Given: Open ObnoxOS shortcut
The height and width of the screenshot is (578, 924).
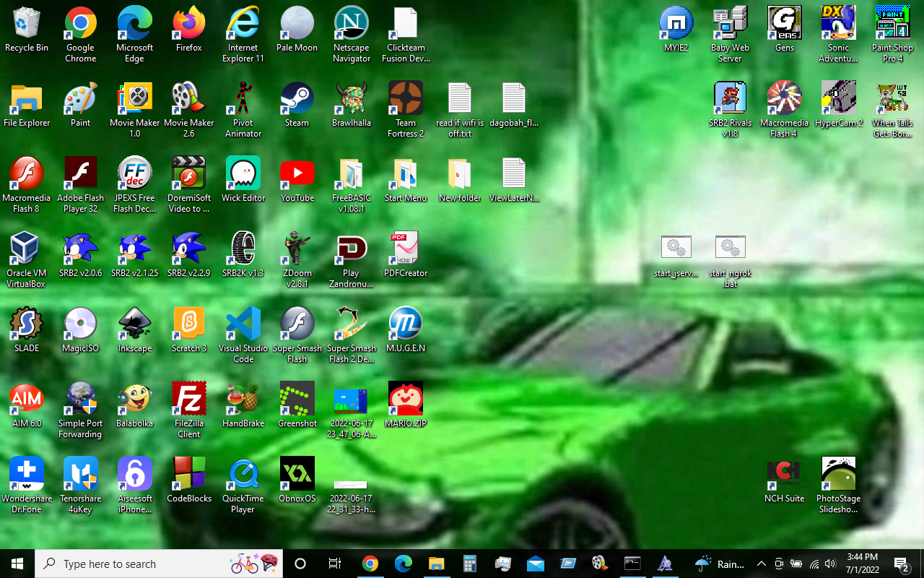Looking at the screenshot, I should coord(297,480).
